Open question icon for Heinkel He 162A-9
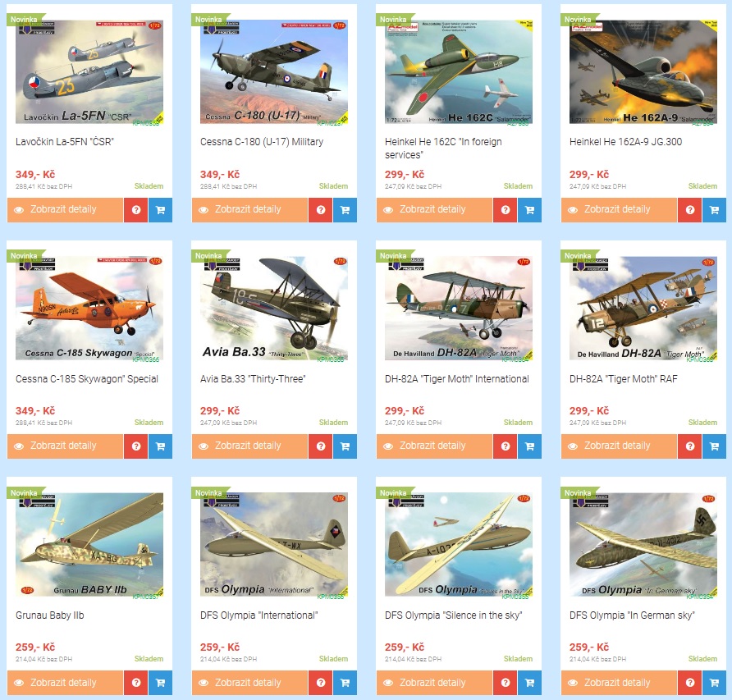This screenshot has height=700, width=732. [x=690, y=210]
